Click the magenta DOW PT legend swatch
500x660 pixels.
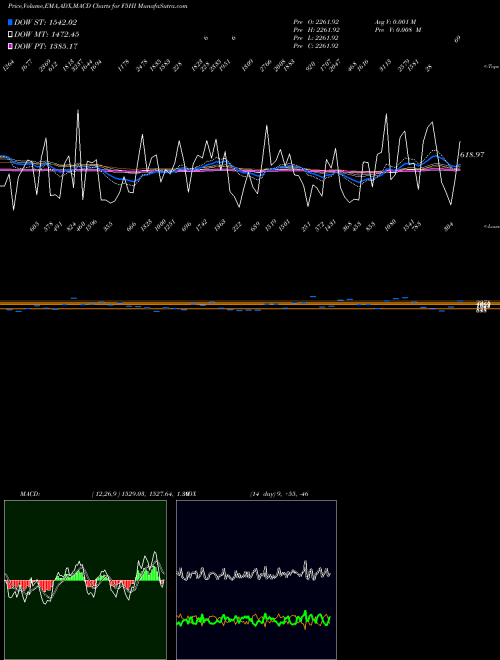tap(10, 46)
